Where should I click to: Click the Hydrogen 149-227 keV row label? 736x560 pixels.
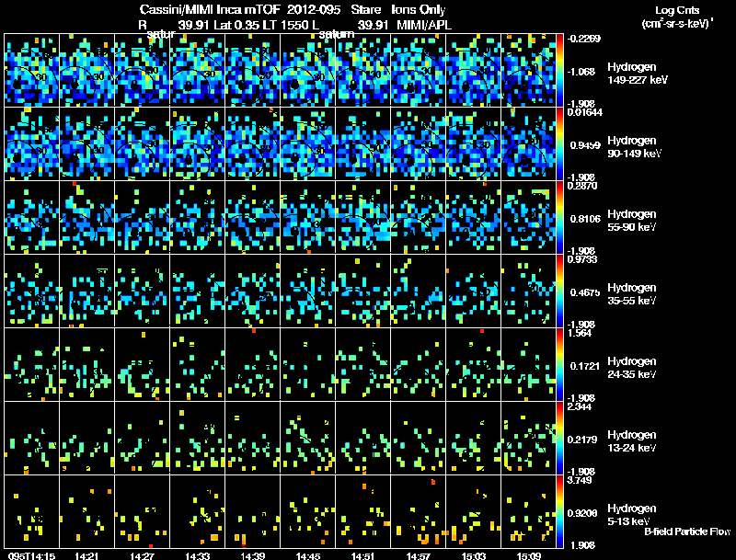[637, 74]
